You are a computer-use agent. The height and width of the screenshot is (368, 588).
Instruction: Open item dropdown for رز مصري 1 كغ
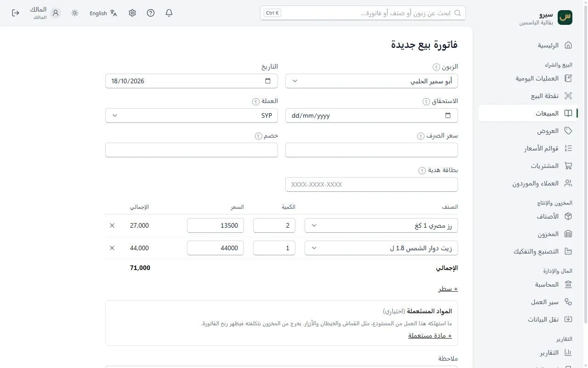[x=381, y=225]
